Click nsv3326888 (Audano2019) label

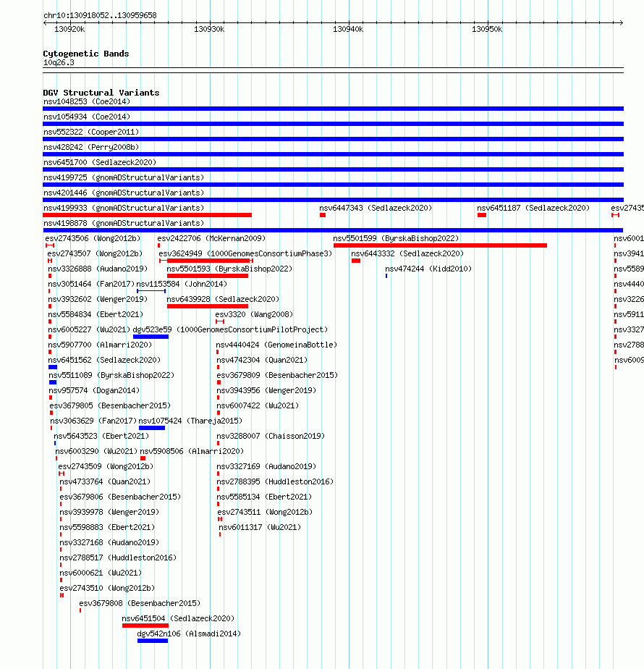point(98,269)
